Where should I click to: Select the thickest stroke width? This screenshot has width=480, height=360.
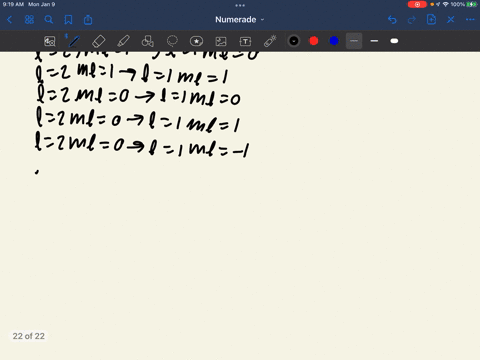pyautogui.click(x=394, y=41)
